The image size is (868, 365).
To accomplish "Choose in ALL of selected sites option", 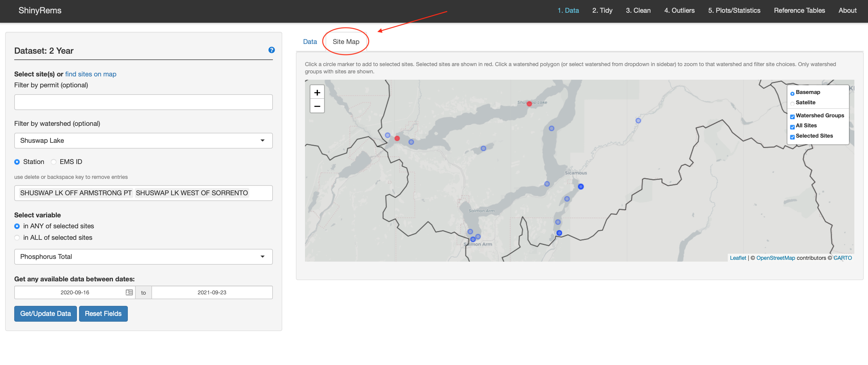I will click(x=17, y=237).
